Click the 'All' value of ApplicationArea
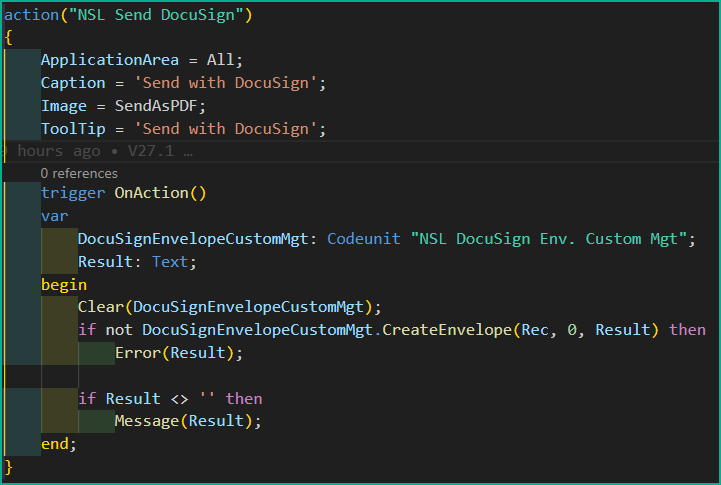The width and height of the screenshot is (721, 485). (x=220, y=60)
